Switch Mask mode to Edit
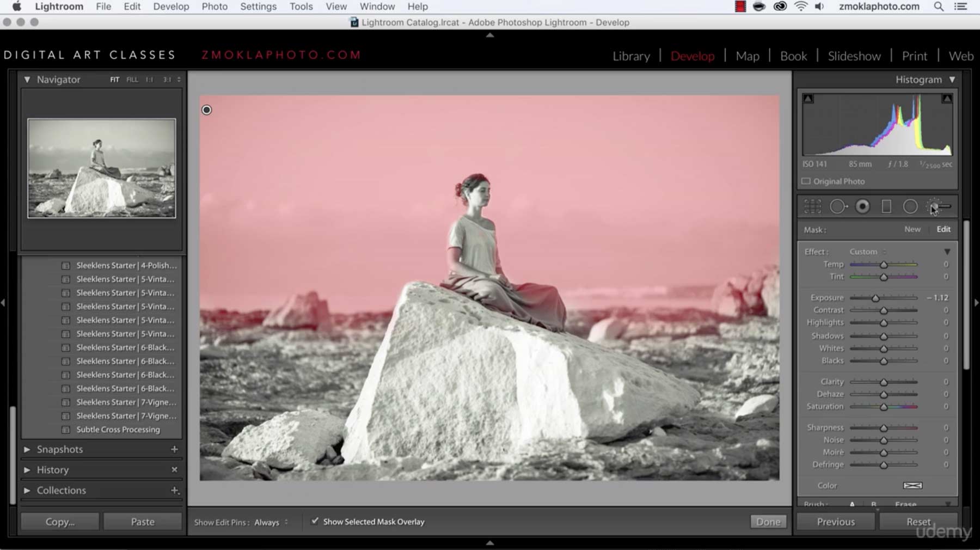This screenshot has width=980, height=550. point(944,229)
